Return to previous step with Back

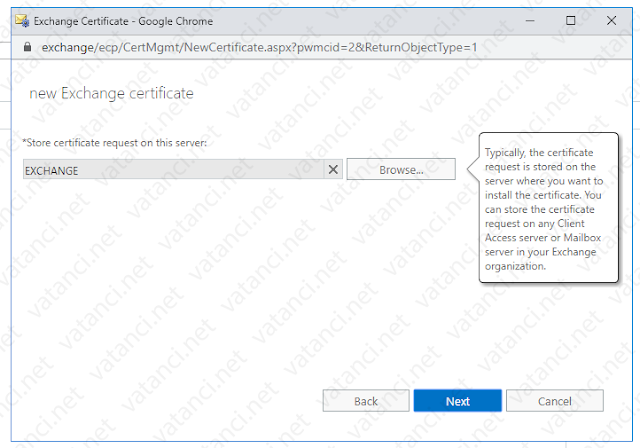366,401
